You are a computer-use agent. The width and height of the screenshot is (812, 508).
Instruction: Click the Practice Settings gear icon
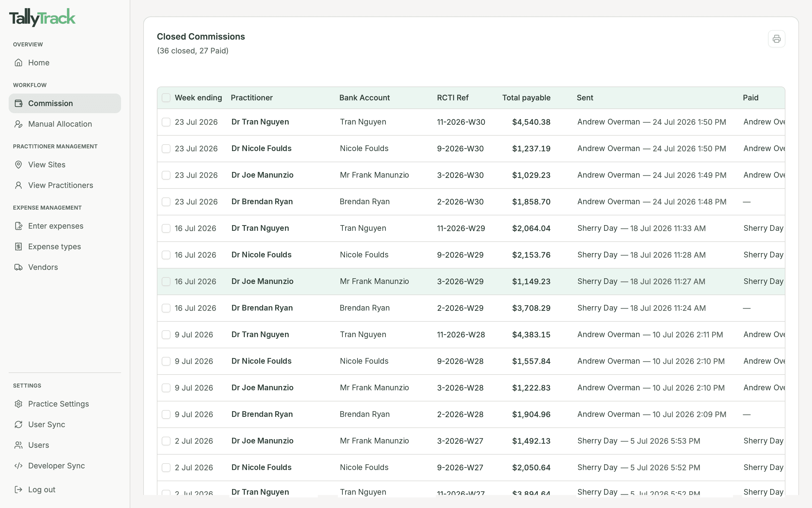tap(18, 404)
